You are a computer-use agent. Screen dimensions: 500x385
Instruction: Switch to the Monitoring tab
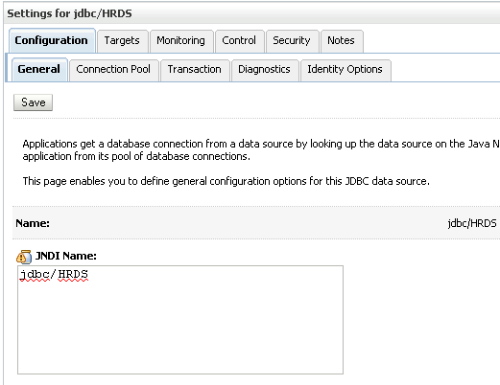click(181, 41)
